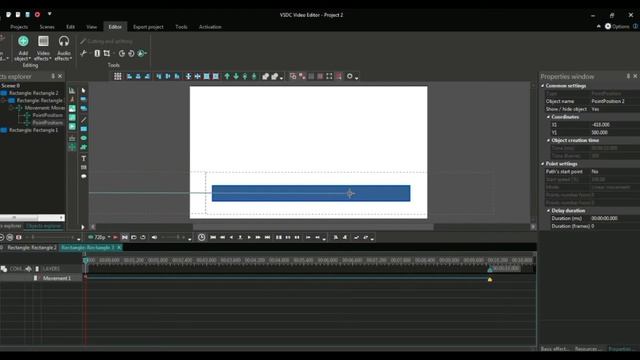The image size is (640, 360).
Task: Click the Options button
Action: pos(617,27)
